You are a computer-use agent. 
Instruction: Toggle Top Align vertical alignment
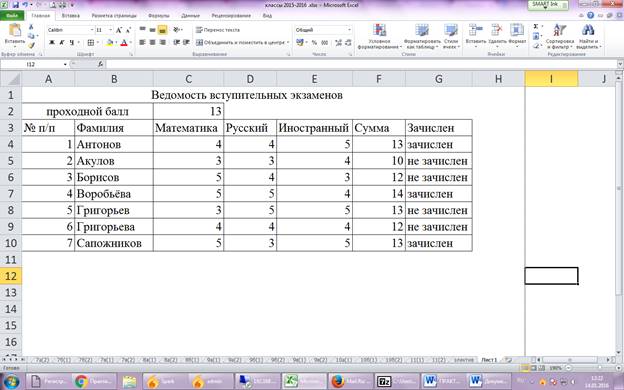142,29
